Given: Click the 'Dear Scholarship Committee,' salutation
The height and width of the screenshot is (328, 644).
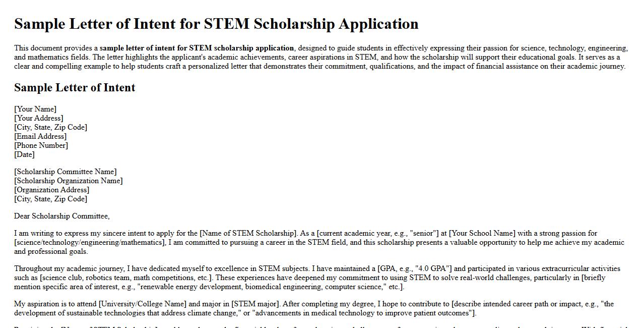Looking at the screenshot, I should click(61, 216).
